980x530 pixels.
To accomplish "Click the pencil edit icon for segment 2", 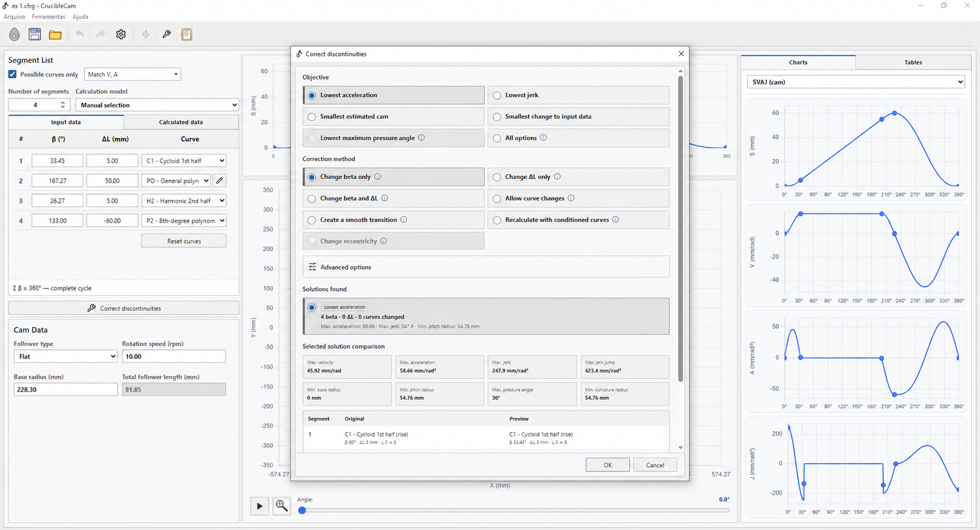I will [x=219, y=180].
